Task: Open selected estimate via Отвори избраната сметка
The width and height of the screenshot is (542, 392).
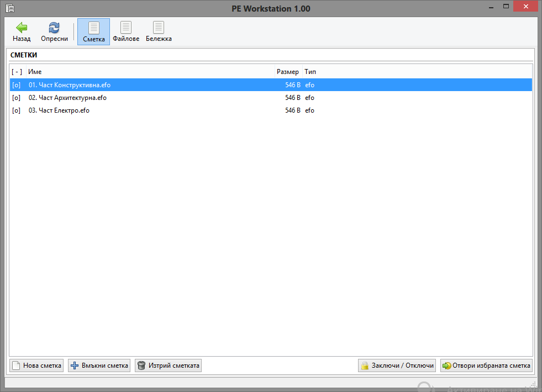Action: click(486, 365)
